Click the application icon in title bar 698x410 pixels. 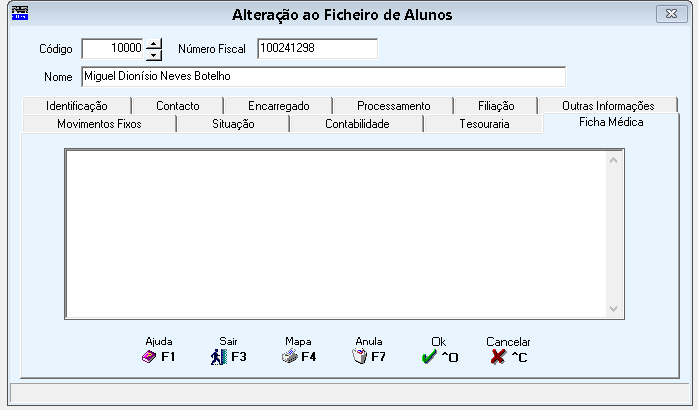click(20, 13)
